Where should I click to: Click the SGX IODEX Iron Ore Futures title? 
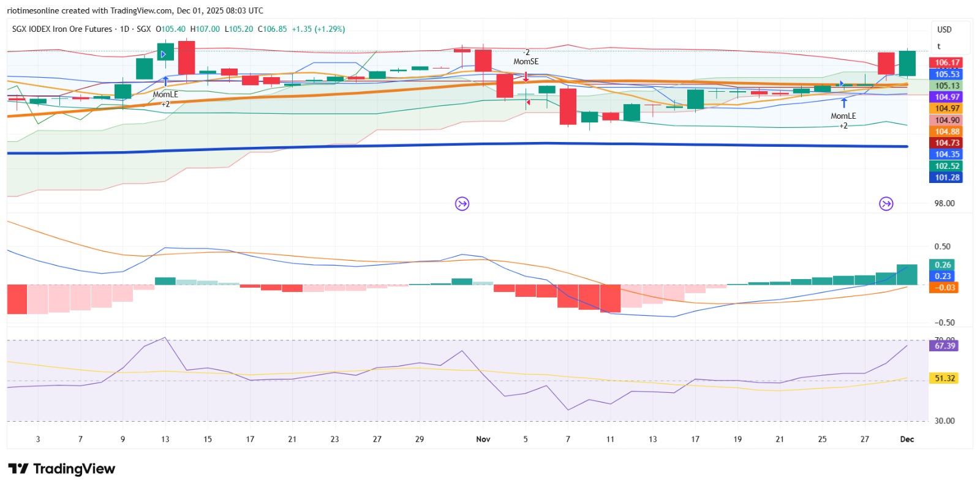(x=62, y=29)
